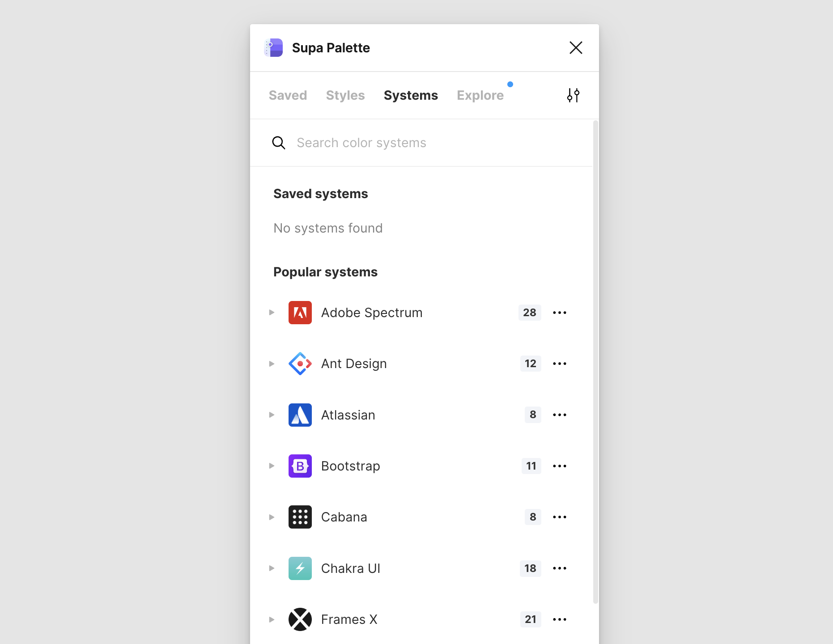Viewport: 833px width, 644px height.
Task: Click the Atlassian 8 count badge
Action: [533, 415]
